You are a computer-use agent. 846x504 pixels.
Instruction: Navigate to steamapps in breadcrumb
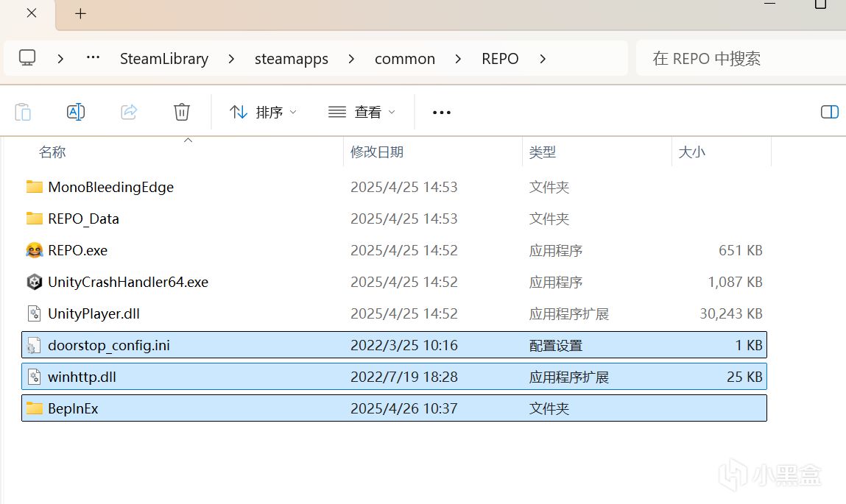pos(292,58)
